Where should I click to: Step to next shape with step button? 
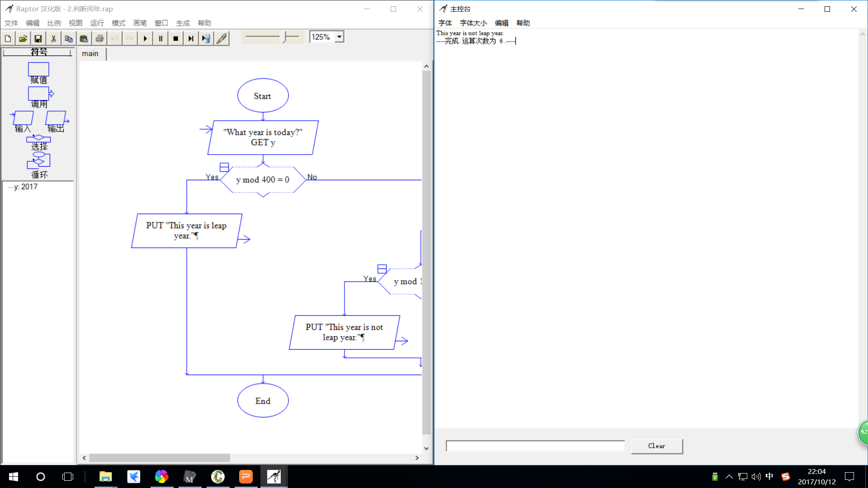point(191,38)
